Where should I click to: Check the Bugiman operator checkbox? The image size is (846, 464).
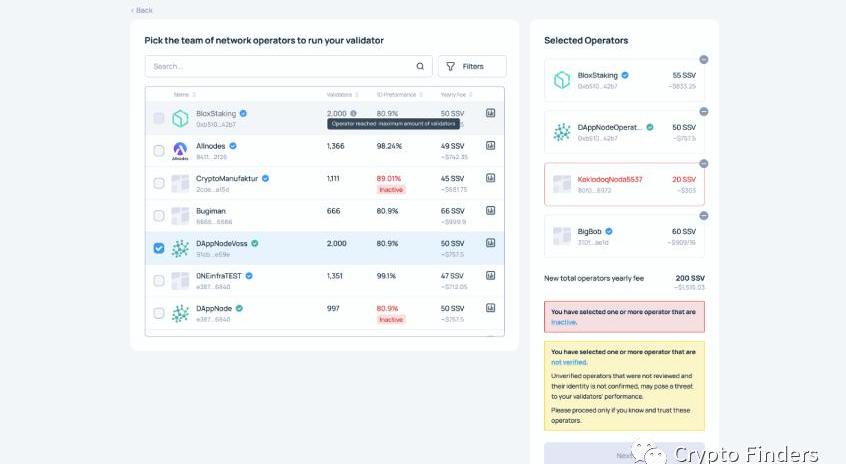point(159,216)
